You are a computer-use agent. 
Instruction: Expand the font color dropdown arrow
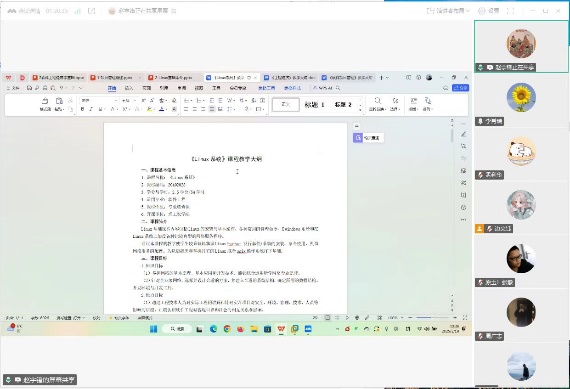coord(166,109)
